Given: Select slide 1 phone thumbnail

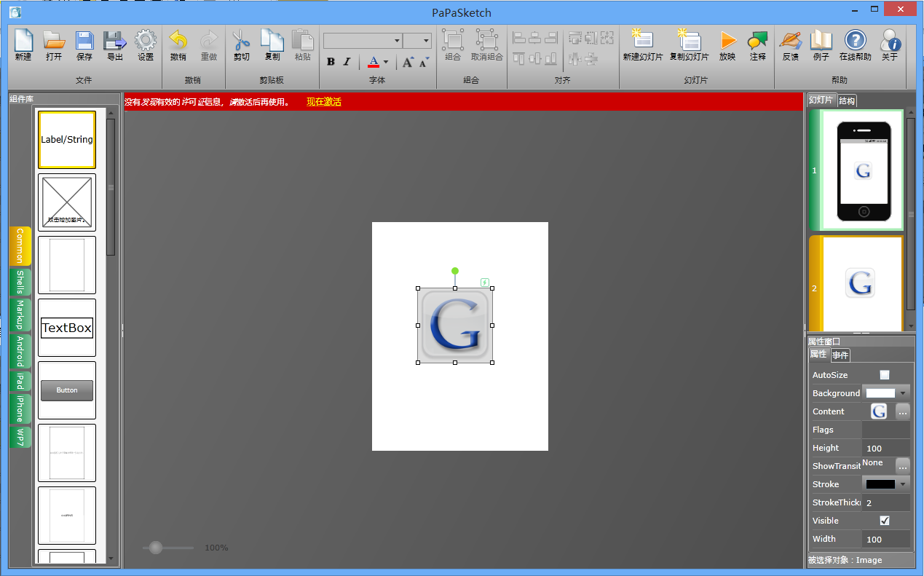Looking at the screenshot, I should click(x=857, y=170).
